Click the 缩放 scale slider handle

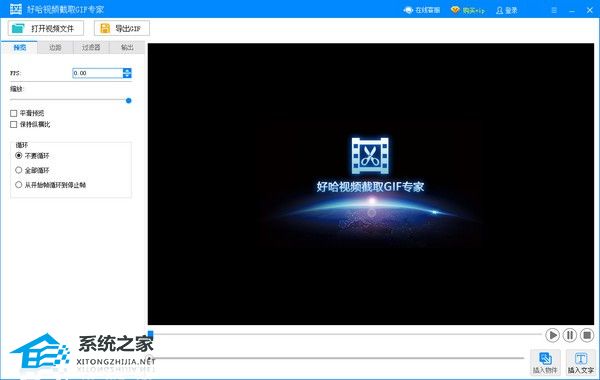point(129,101)
